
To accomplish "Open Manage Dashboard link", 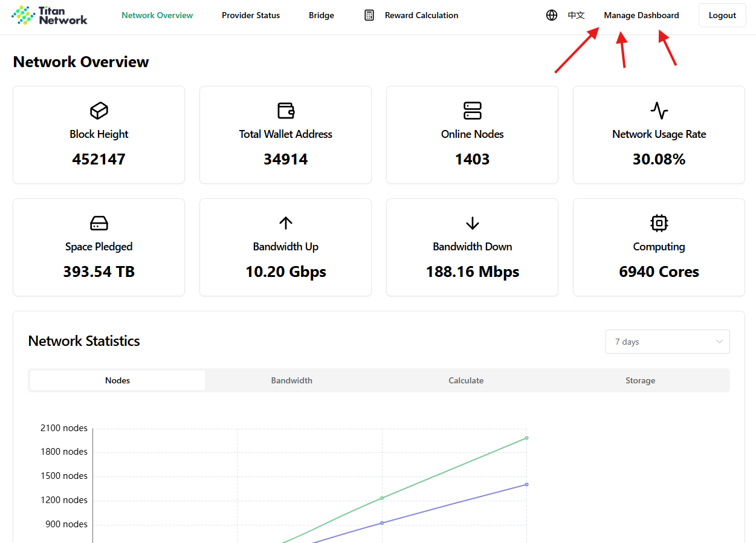I will pos(642,15).
